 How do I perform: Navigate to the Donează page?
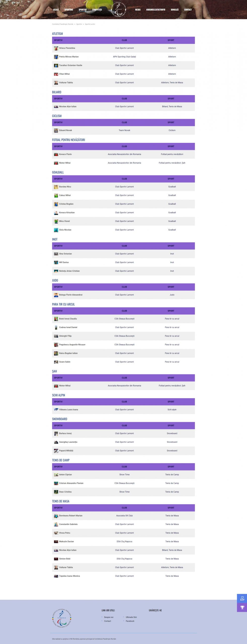(x=175, y=10)
